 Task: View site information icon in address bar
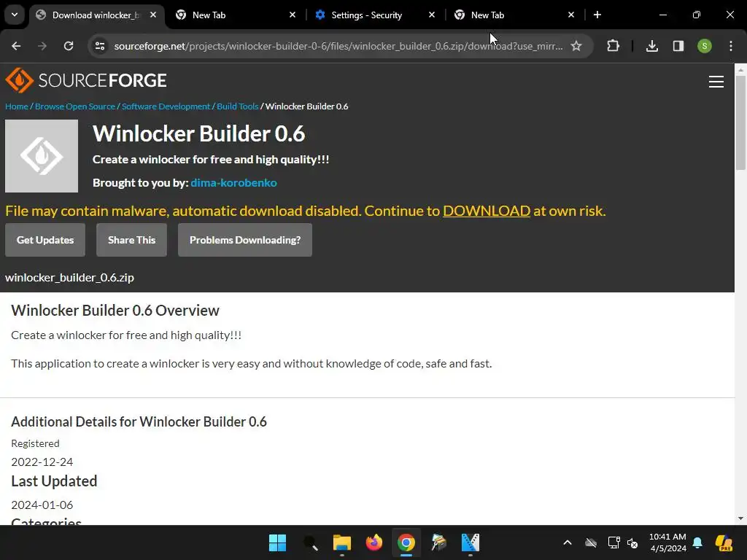100,46
